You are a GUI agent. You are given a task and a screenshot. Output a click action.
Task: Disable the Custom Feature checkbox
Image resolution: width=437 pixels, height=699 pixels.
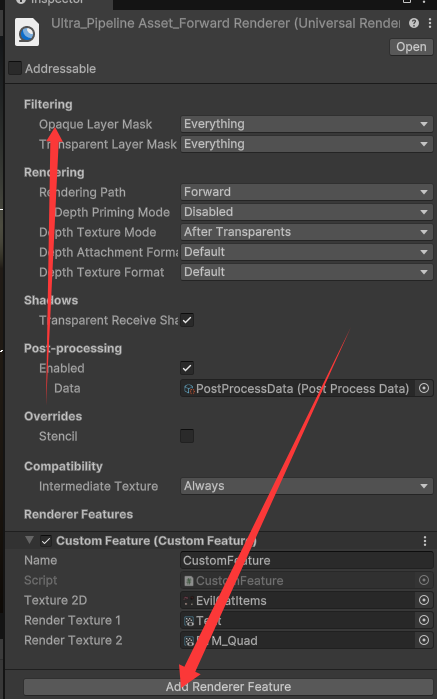click(x=46, y=541)
